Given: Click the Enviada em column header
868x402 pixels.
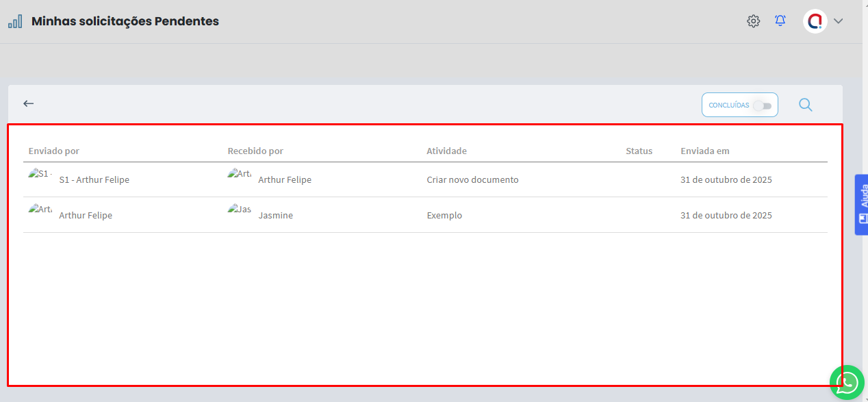Looking at the screenshot, I should pos(705,151).
